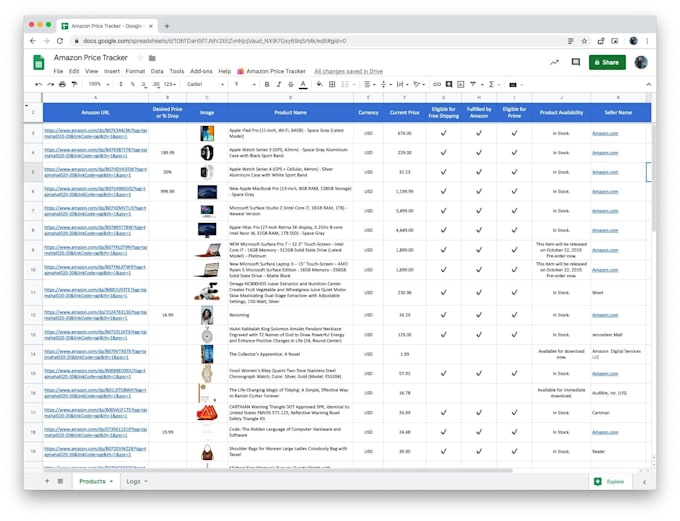Click the green Share button
Image resolution: width=680 pixels, height=521 pixels.
[607, 62]
